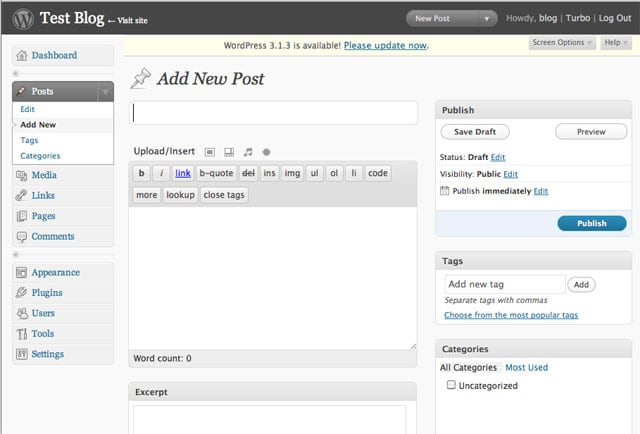Click the Add new tag field
640x434 pixels.
503,284
